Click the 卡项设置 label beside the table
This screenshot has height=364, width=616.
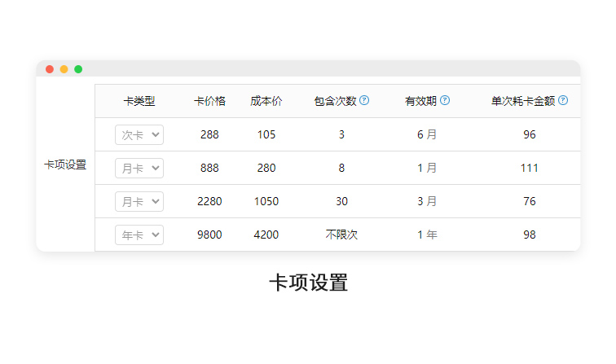coord(65,164)
